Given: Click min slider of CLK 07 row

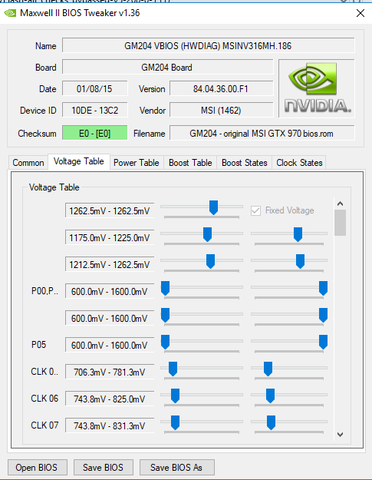Looking at the screenshot, I should [175, 423].
